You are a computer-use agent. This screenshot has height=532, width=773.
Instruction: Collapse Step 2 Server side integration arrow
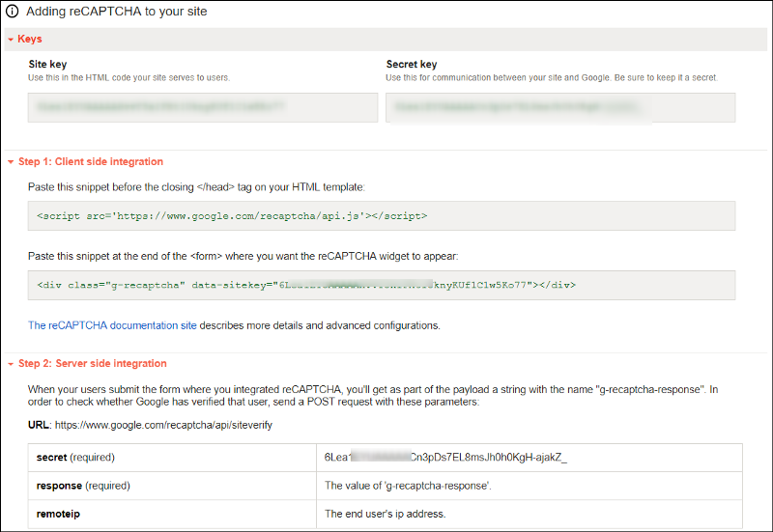tap(10, 364)
